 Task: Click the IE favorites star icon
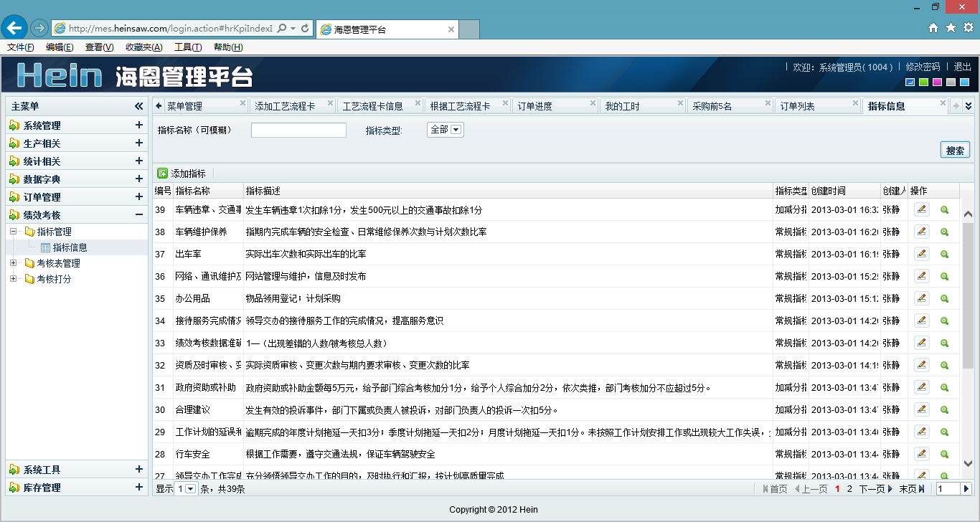[951, 28]
